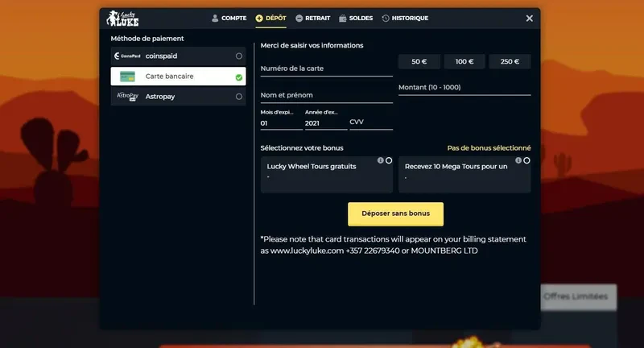
Task: Click the billing statement note text
Action: 393,245
